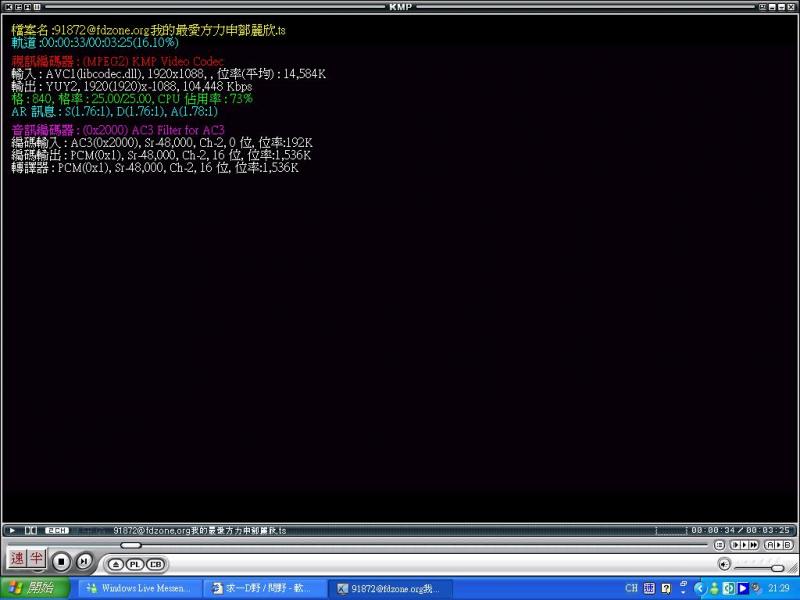Open a file with the eject button
This screenshot has height=600, width=800.
[116, 565]
